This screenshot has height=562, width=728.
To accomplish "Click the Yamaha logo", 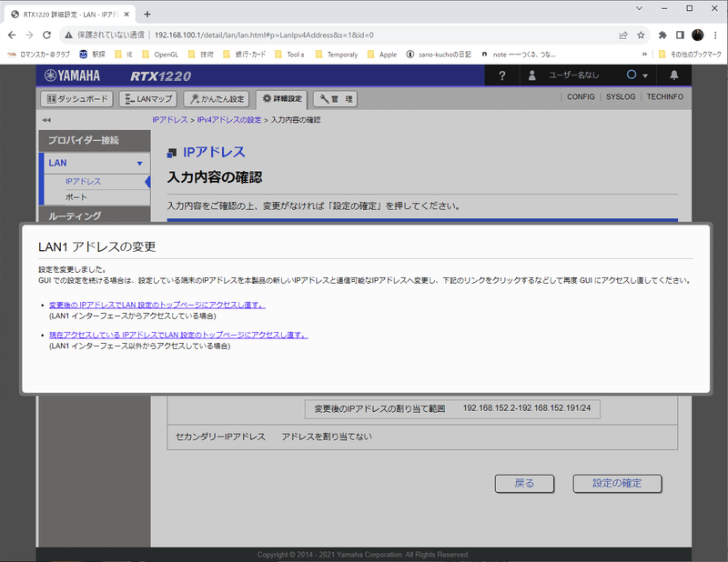I will tap(72, 75).
